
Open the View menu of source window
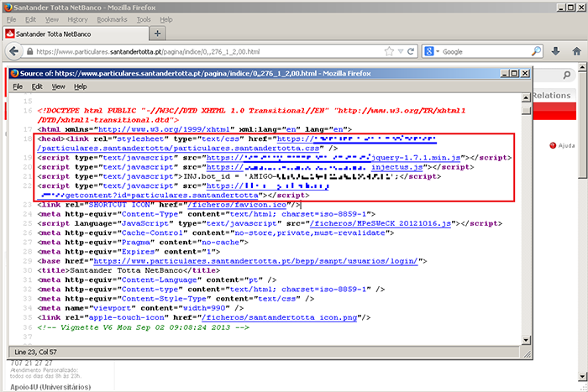tap(58, 86)
